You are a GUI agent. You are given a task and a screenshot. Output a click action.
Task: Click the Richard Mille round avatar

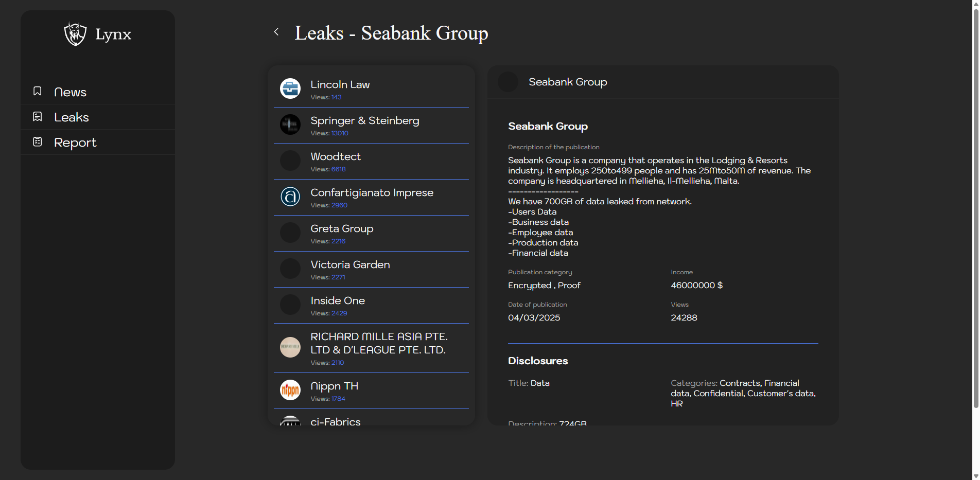[290, 347]
